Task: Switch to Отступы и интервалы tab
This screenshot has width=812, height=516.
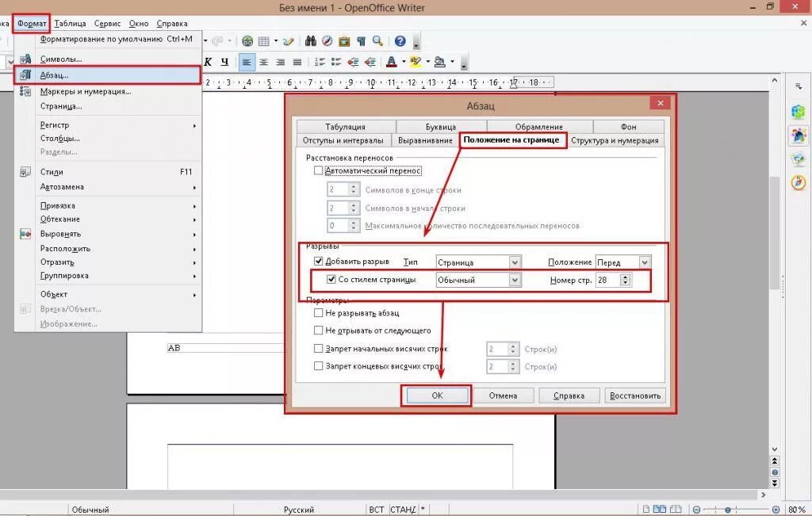Action: (x=343, y=140)
